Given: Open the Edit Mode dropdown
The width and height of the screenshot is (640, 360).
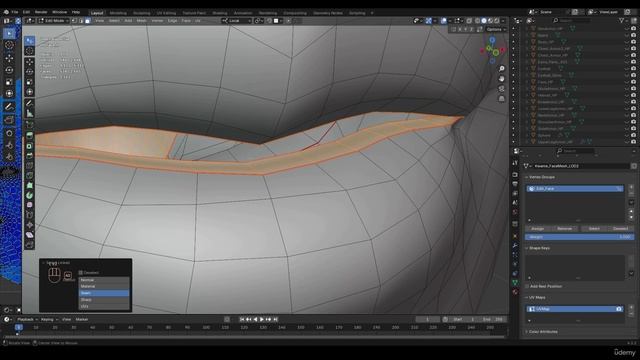Looking at the screenshot, I should pyautogui.click(x=53, y=20).
